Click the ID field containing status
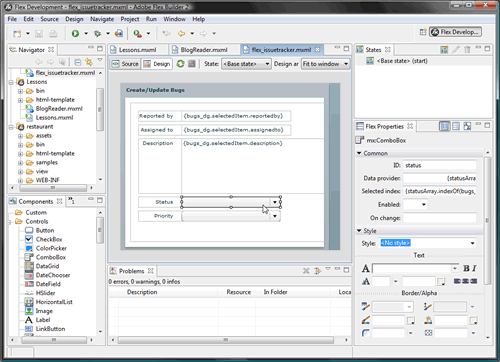The height and width of the screenshot is (362, 500). [x=440, y=165]
